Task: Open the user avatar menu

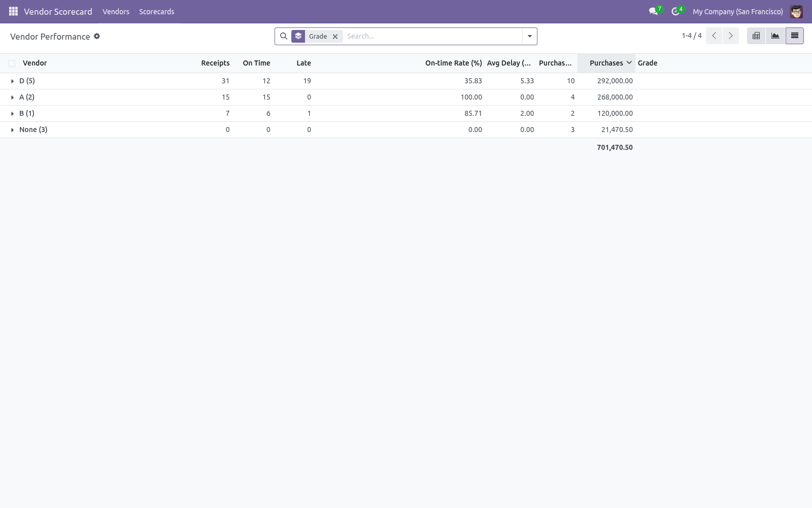Action: coord(796,11)
